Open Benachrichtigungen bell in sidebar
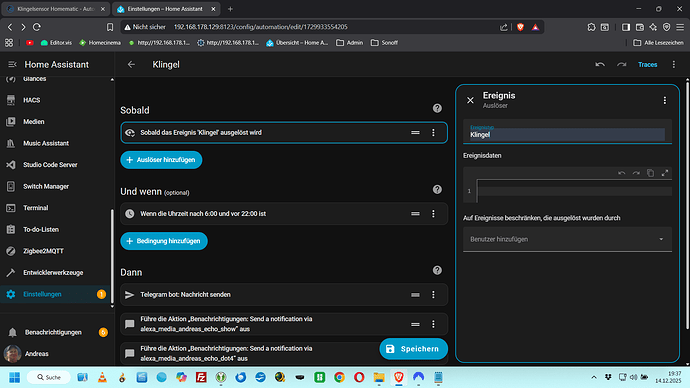Image resolution: width=690 pixels, height=388 pixels. coord(57,332)
